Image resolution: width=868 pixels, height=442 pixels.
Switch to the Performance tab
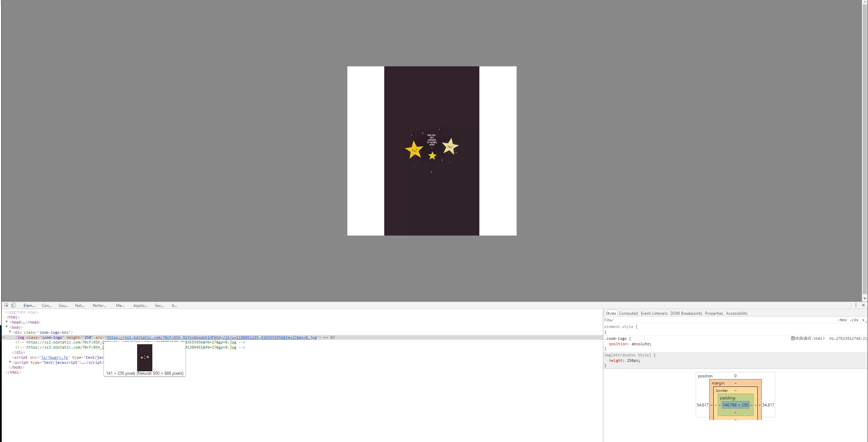[x=100, y=306]
